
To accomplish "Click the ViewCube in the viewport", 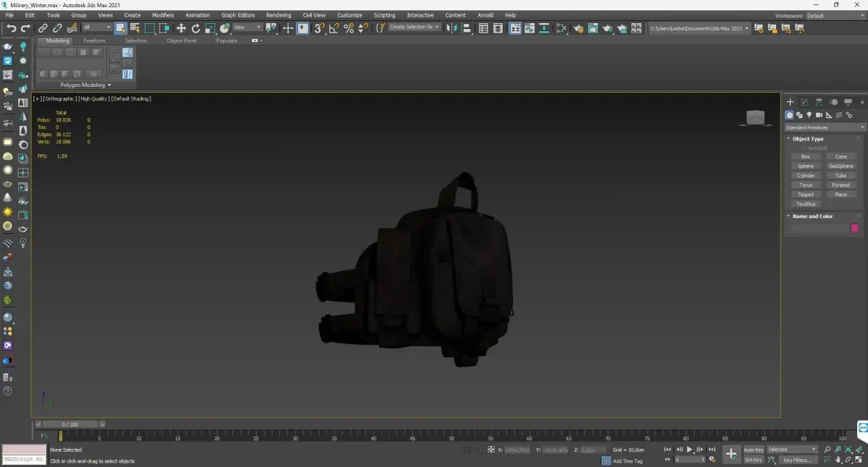I will point(755,117).
